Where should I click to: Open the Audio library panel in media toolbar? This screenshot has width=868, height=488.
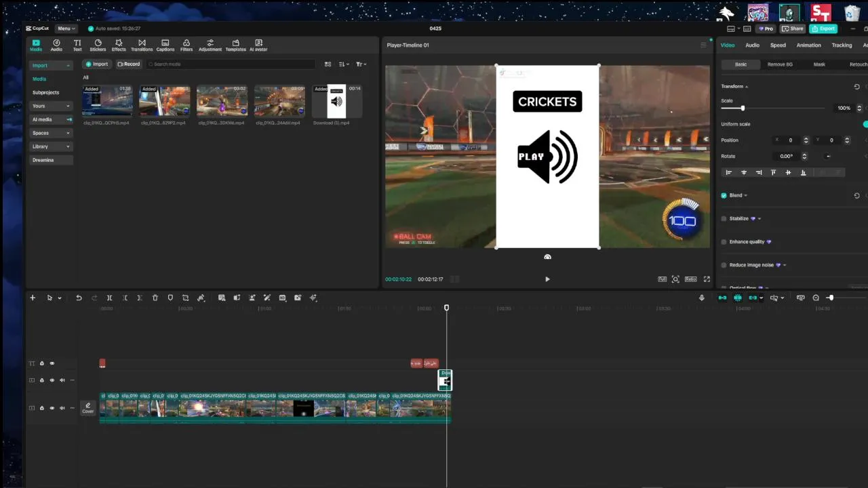pyautogui.click(x=56, y=45)
